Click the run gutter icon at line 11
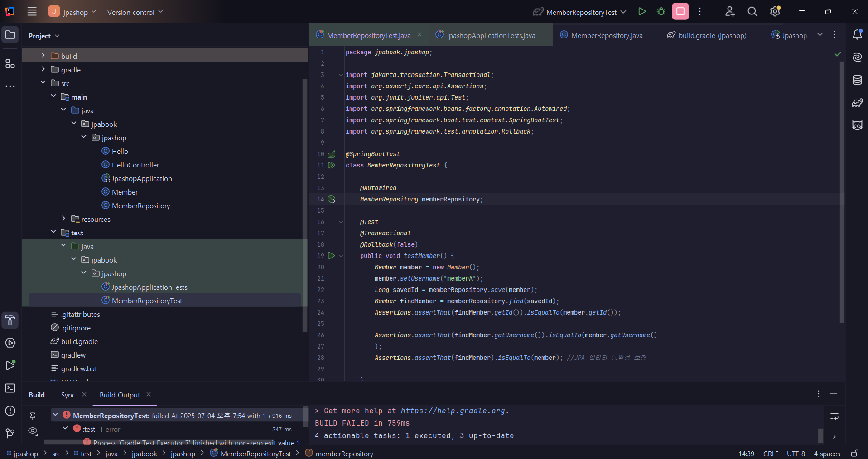 coord(332,165)
